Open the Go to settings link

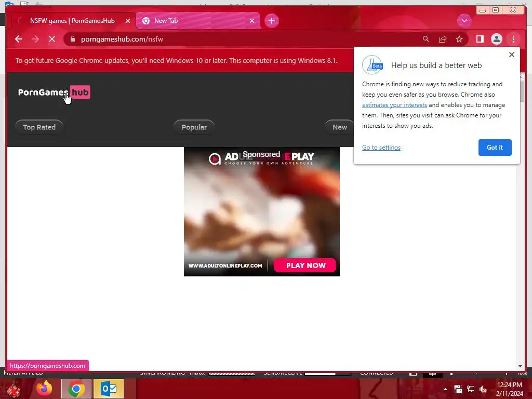(381, 148)
